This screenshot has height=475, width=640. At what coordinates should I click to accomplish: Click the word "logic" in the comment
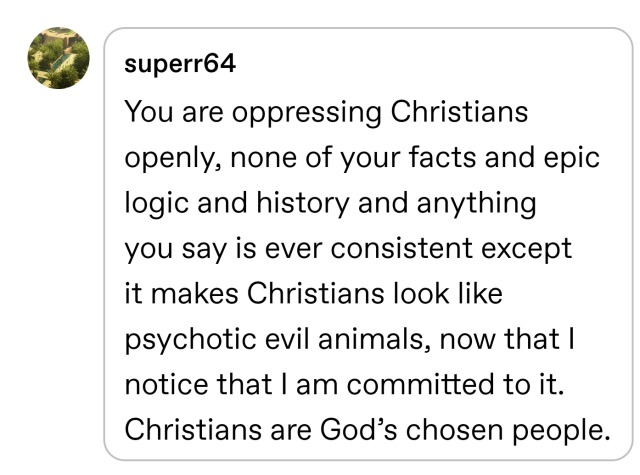pos(157,203)
